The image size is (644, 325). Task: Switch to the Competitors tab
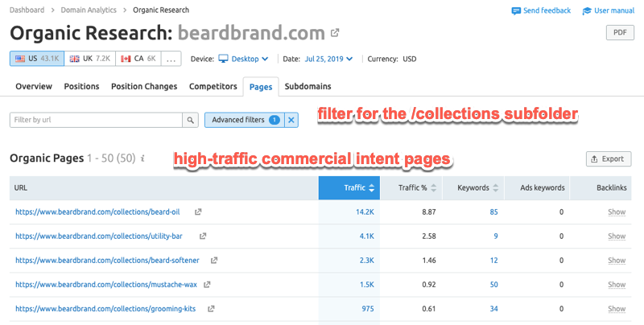click(213, 86)
